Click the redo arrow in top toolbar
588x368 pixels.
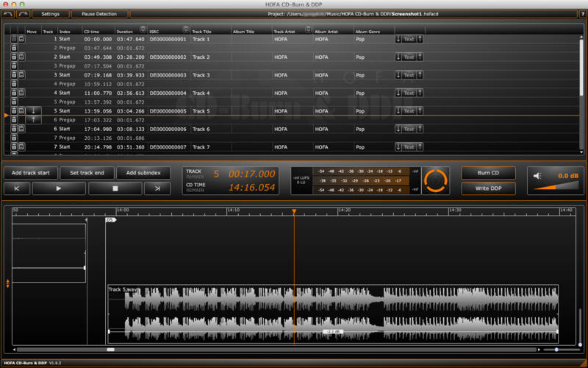(23, 14)
